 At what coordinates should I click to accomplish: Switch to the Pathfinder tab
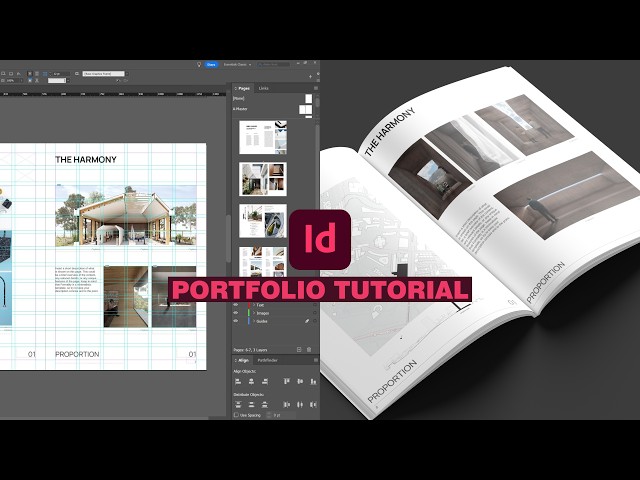click(x=268, y=360)
